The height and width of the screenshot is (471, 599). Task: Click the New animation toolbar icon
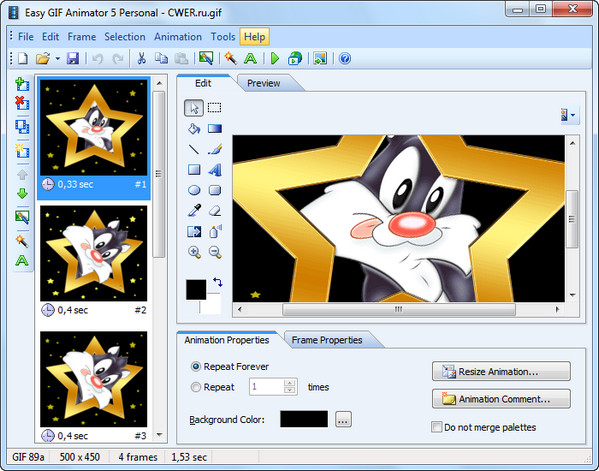point(23,58)
